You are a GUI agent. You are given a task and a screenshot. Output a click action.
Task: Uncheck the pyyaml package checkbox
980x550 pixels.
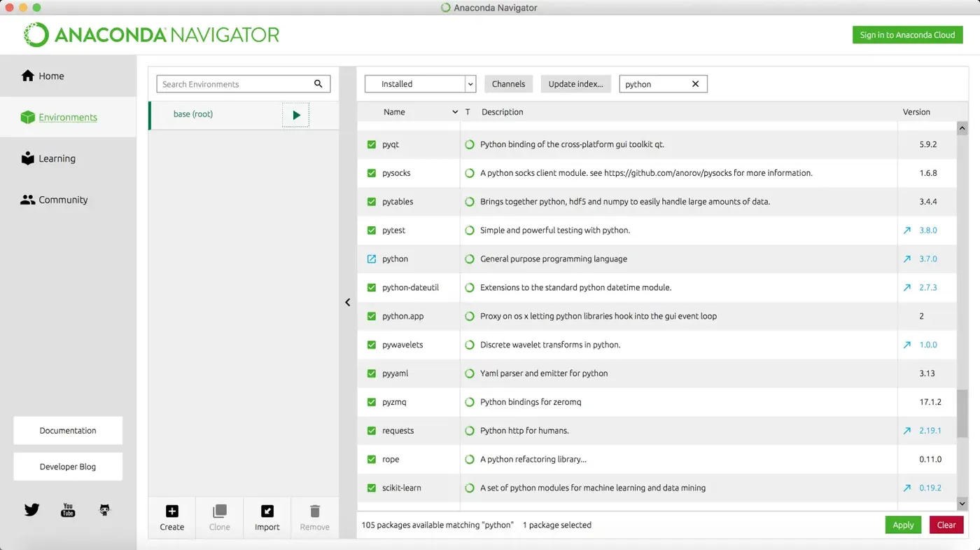(x=372, y=373)
